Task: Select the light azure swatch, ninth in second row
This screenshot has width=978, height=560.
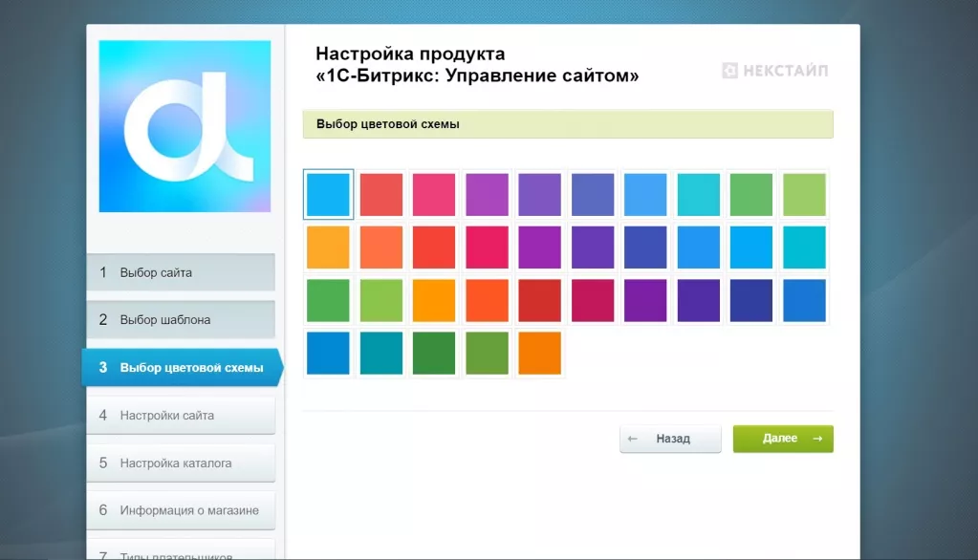Action: coord(751,248)
